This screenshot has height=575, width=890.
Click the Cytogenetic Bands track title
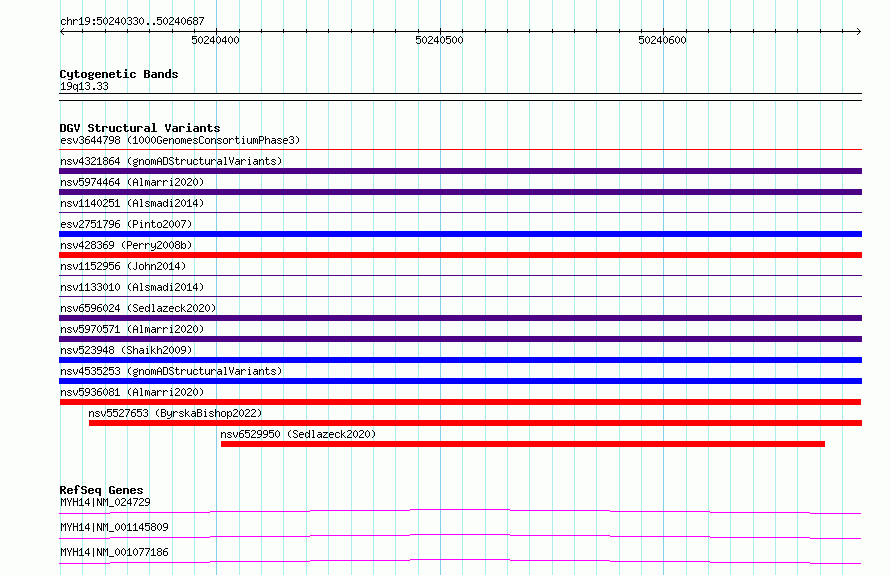pos(119,74)
